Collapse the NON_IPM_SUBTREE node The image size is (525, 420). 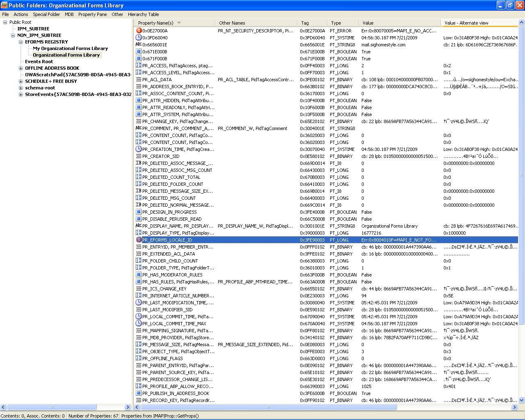coord(13,35)
